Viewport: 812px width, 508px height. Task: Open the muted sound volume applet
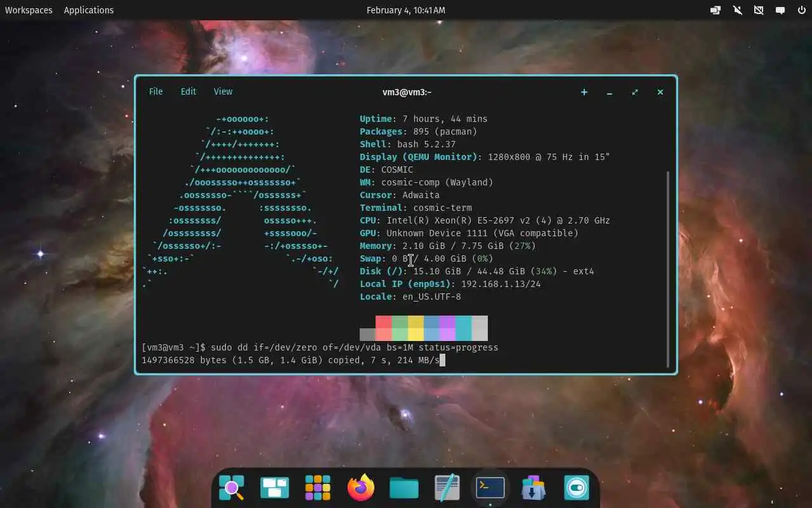737,10
